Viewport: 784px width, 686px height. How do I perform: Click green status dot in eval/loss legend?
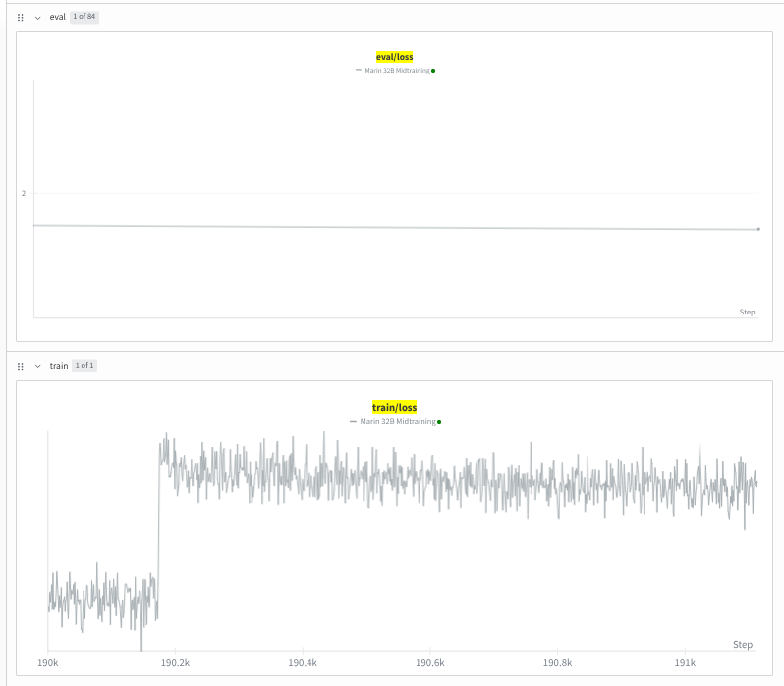click(433, 71)
